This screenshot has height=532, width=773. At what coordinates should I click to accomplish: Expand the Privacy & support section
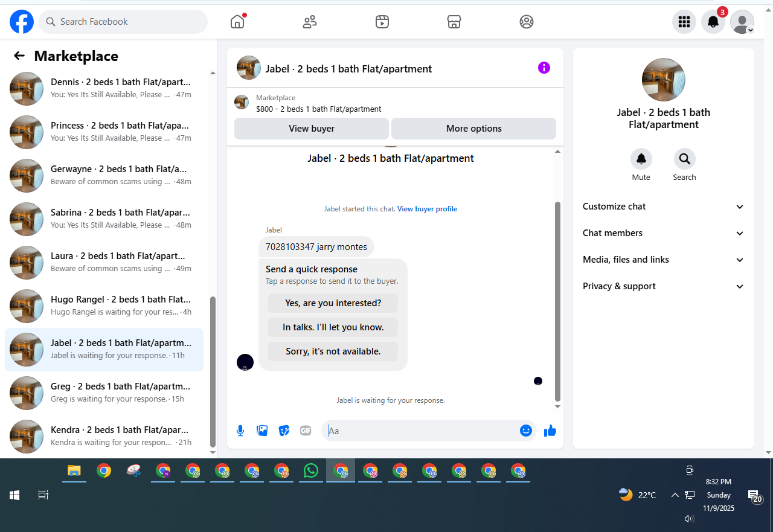tap(664, 286)
